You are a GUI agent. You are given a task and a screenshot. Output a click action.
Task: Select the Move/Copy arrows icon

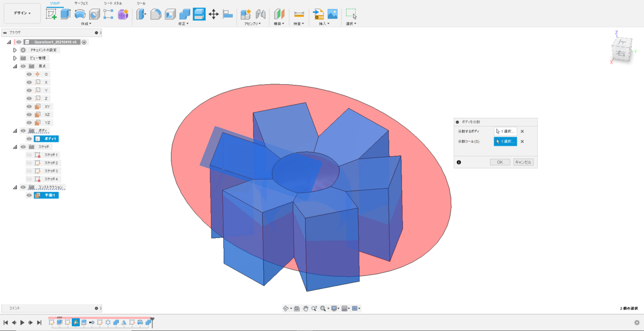214,15
